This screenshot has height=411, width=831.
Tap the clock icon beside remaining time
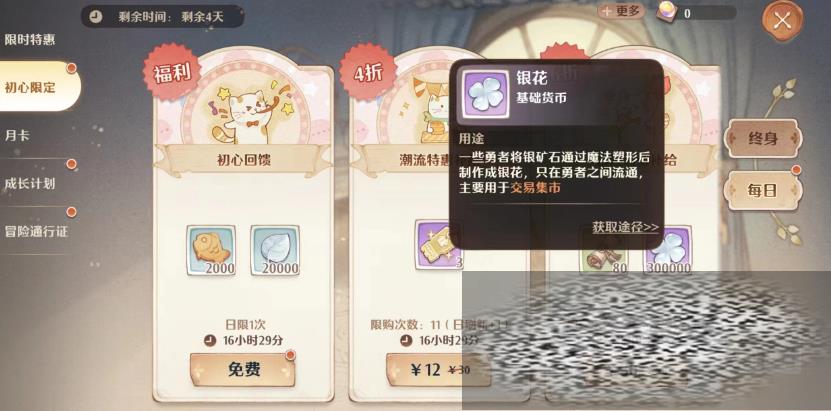point(95,16)
